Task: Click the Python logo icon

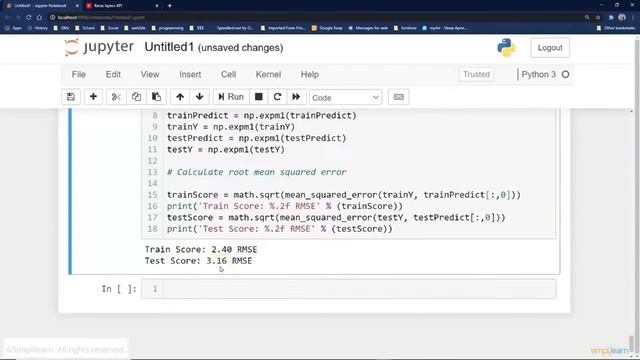Action: [506, 48]
